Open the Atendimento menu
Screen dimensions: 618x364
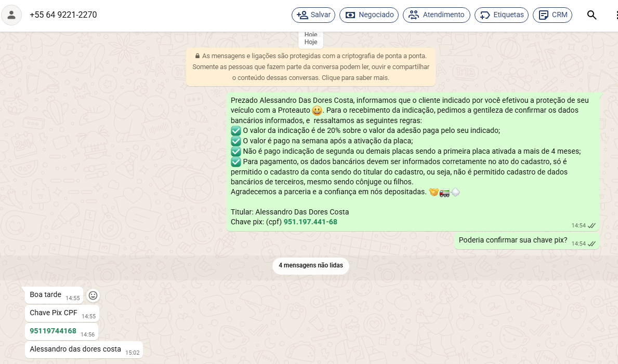coord(436,15)
